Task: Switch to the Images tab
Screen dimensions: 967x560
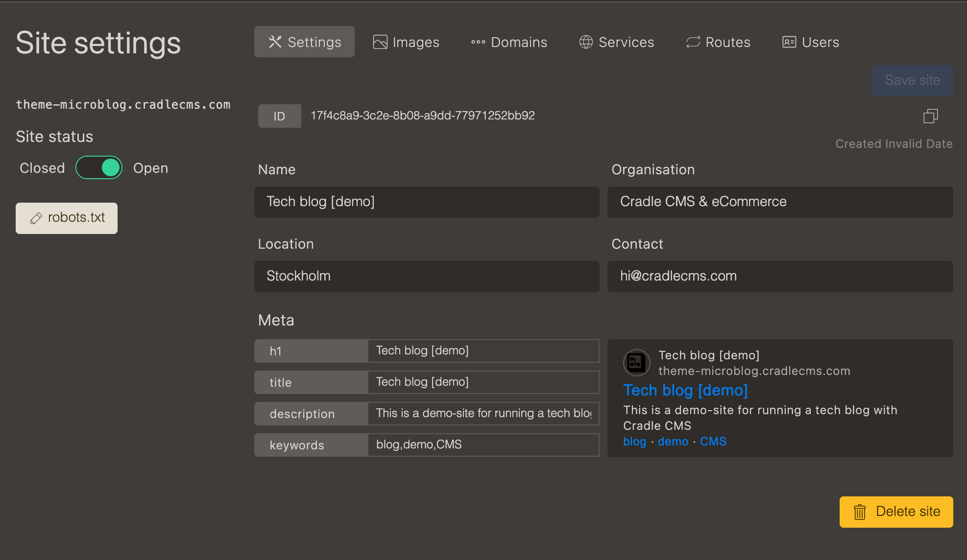Action: [x=406, y=42]
